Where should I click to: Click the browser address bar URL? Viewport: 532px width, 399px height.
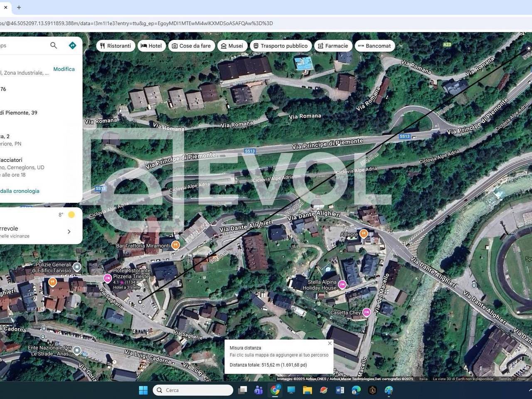137,23
